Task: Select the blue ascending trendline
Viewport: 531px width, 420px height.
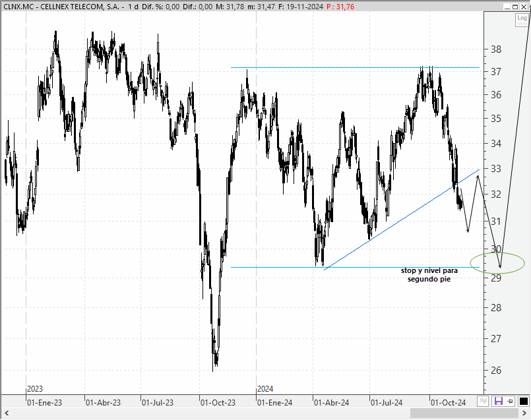Action: 402,220
